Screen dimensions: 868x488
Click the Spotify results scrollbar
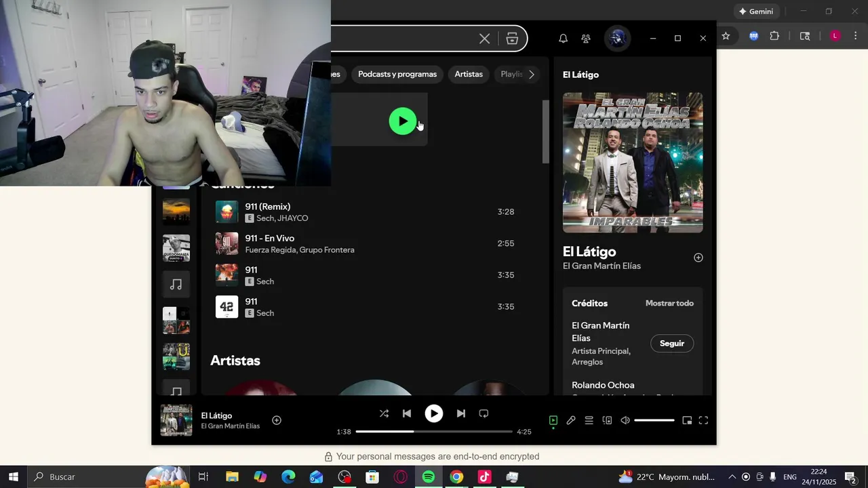click(545, 131)
